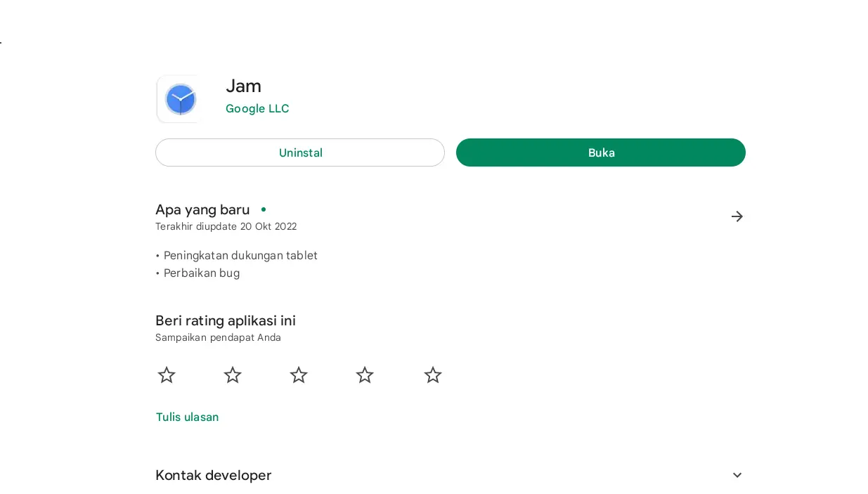The width and height of the screenshot is (868, 494).
Task: Click the 'Kontak developer' heading
Action: (x=213, y=475)
